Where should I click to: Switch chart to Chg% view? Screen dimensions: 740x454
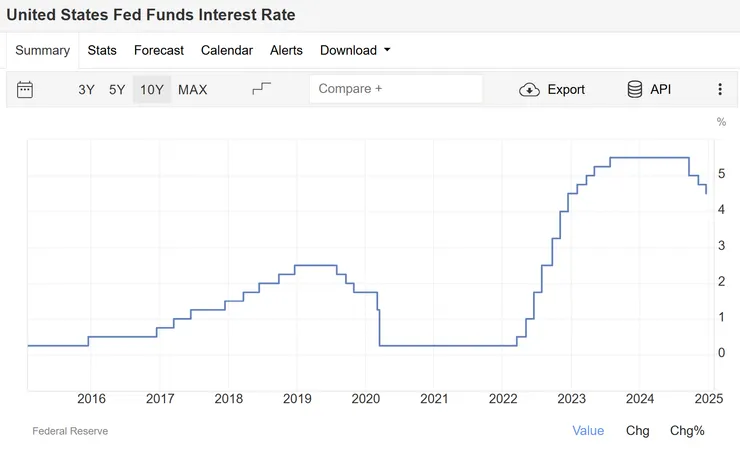687,431
